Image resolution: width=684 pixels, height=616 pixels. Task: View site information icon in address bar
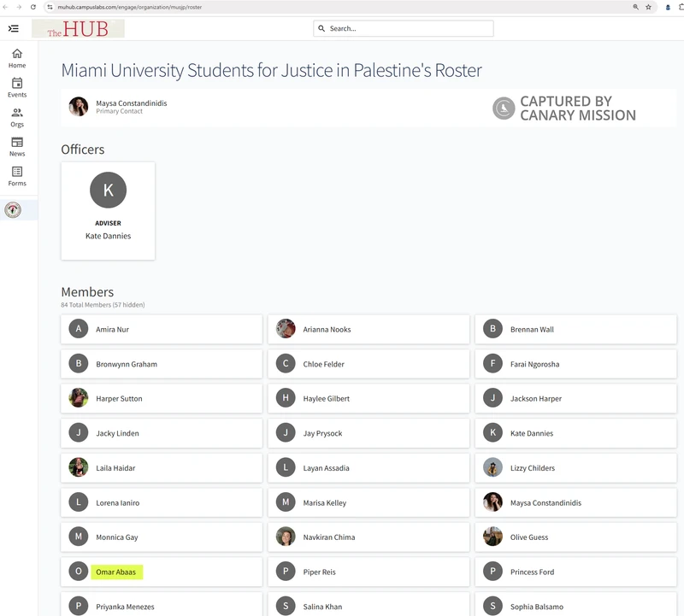[x=50, y=7]
